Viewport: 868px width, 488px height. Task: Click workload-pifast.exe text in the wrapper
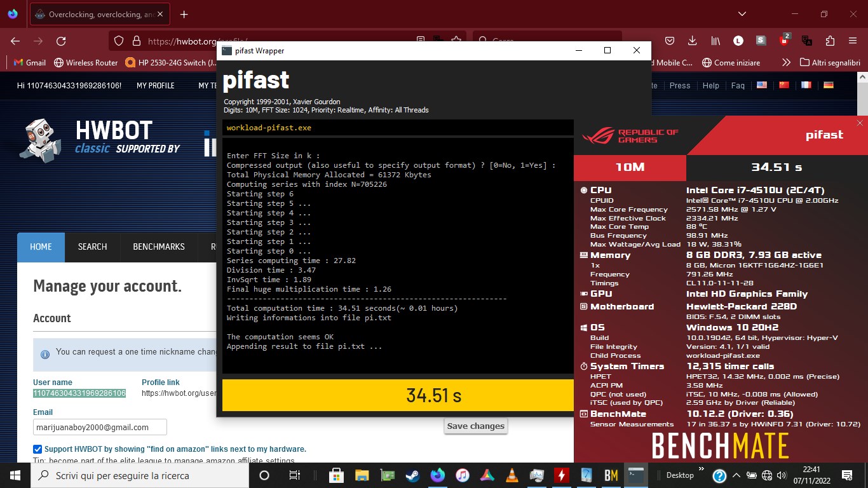pyautogui.click(x=269, y=128)
